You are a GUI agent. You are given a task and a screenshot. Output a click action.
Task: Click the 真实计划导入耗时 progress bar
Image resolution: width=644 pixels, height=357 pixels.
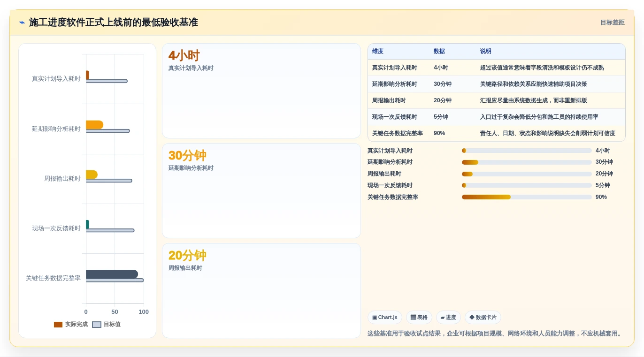click(527, 151)
